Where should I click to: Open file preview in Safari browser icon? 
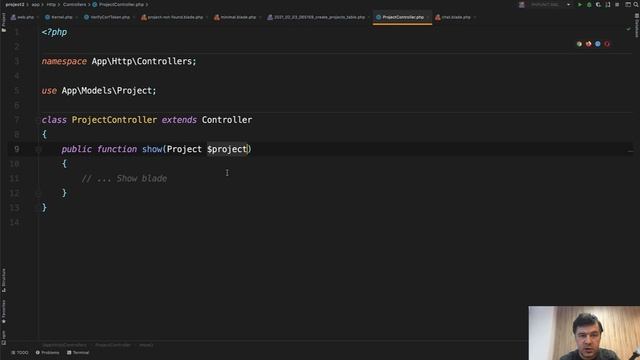coord(598,44)
